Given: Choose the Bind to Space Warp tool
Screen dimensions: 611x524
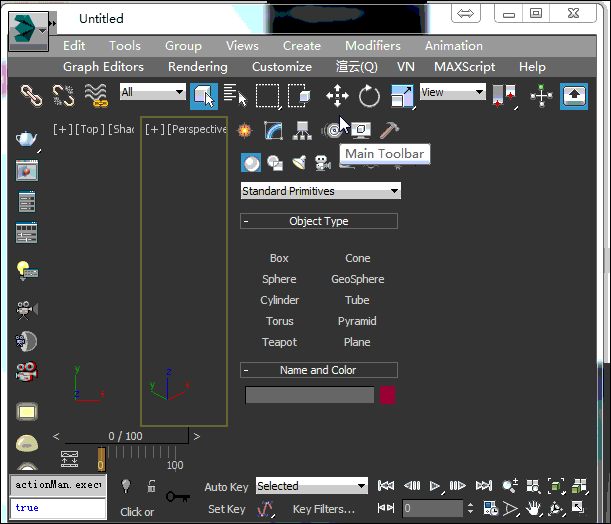Looking at the screenshot, I should click(96, 96).
